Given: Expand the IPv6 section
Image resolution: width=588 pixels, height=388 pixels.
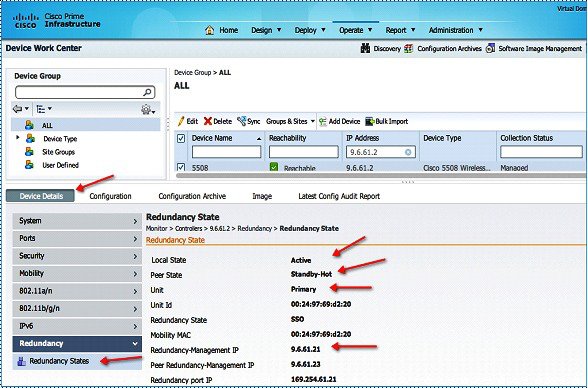Looking at the screenshot, I should pyautogui.click(x=77, y=326).
